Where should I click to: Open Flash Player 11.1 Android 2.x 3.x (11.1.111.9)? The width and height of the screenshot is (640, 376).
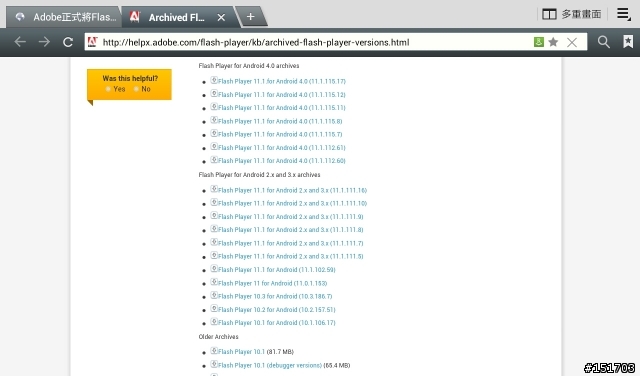point(291,217)
